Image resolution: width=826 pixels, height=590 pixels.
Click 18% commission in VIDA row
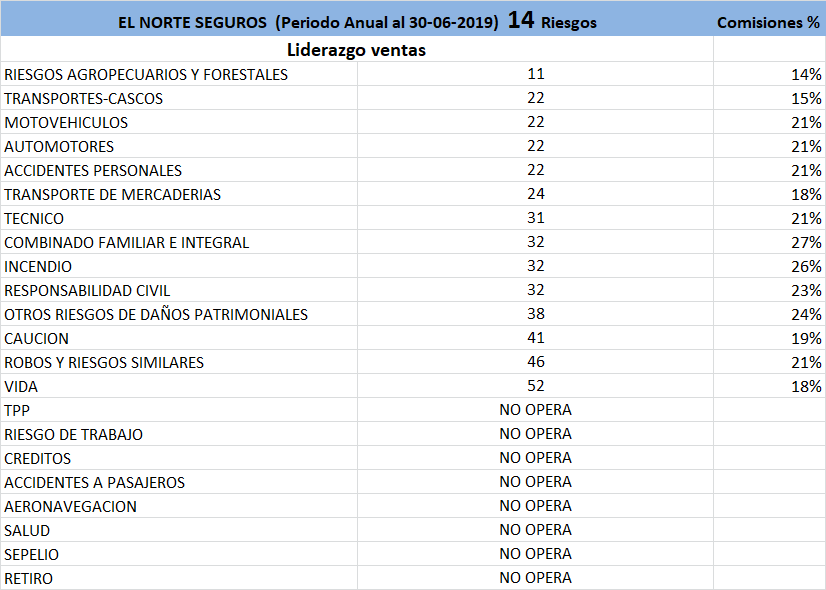coord(806,387)
